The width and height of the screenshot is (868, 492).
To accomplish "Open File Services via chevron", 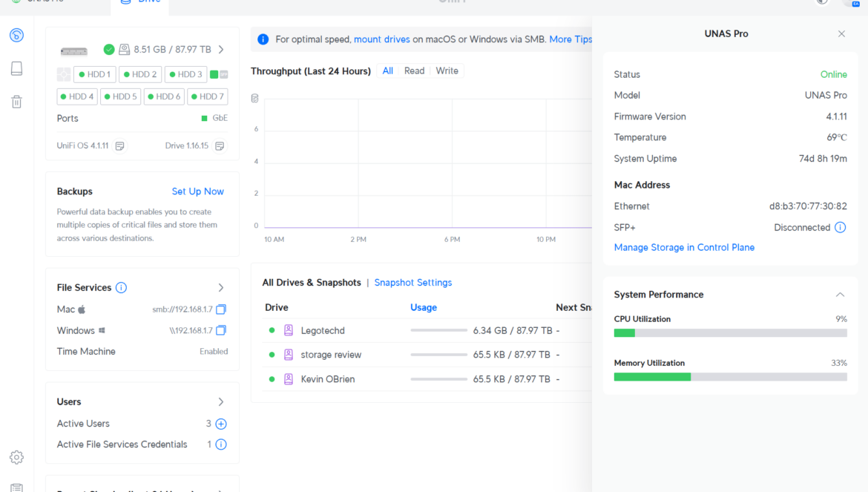I will pos(221,287).
